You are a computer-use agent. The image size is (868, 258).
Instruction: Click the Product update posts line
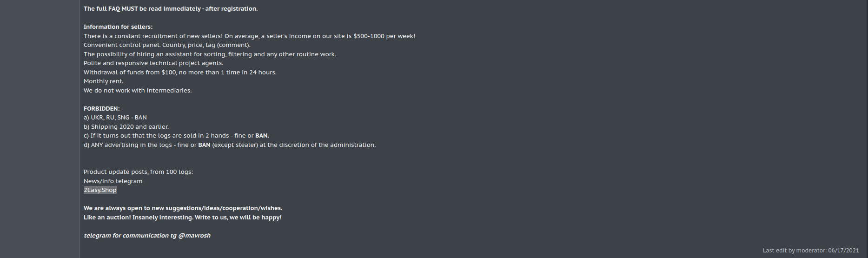coord(138,172)
